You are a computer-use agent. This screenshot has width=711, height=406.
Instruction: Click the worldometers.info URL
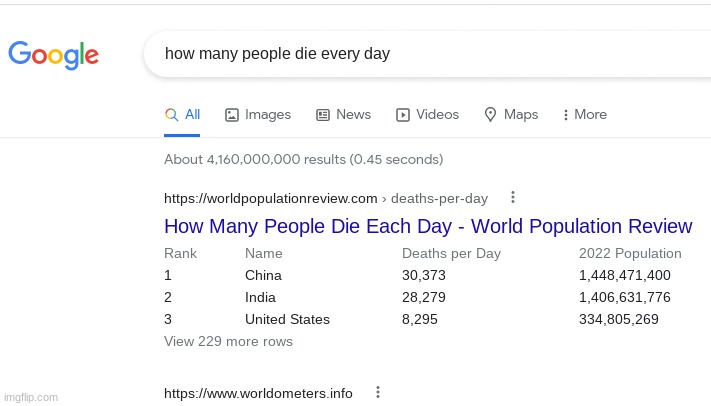click(x=258, y=393)
